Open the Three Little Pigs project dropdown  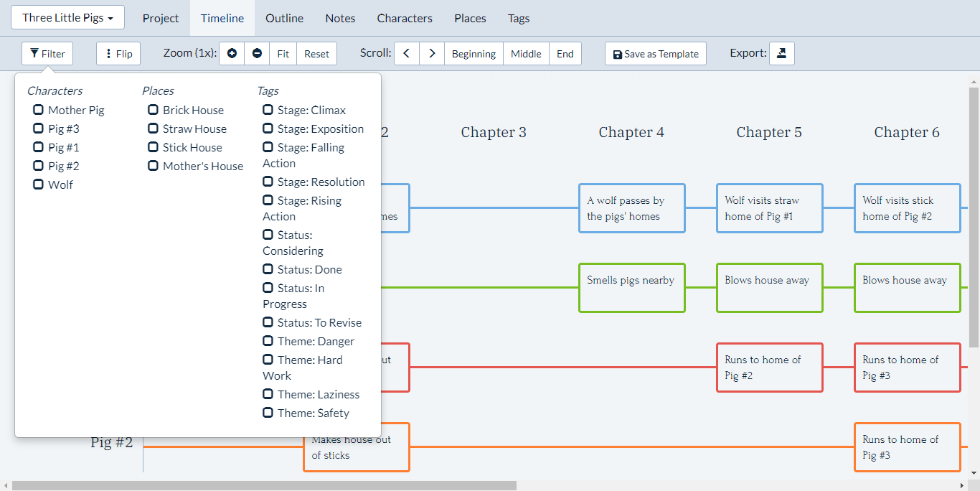pyautogui.click(x=67, y=18)
